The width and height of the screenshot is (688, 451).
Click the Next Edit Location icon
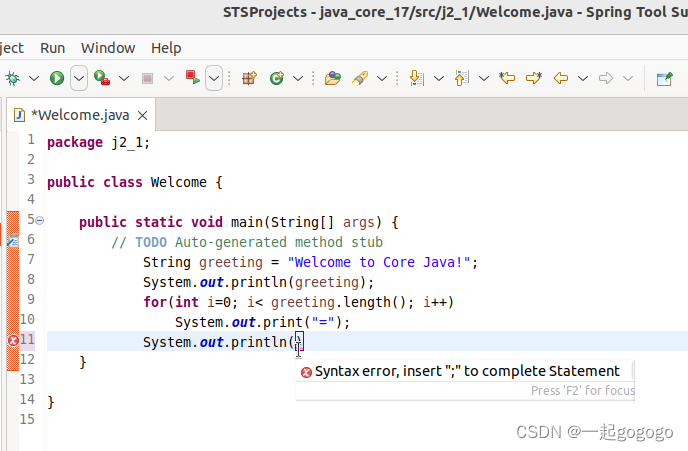[534, 78]
